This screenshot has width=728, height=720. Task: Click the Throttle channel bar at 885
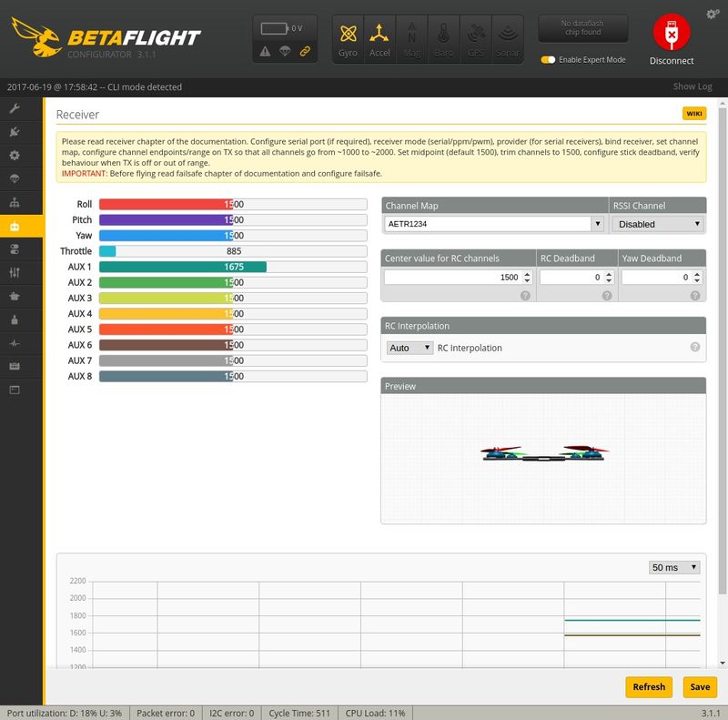point(233,251)
